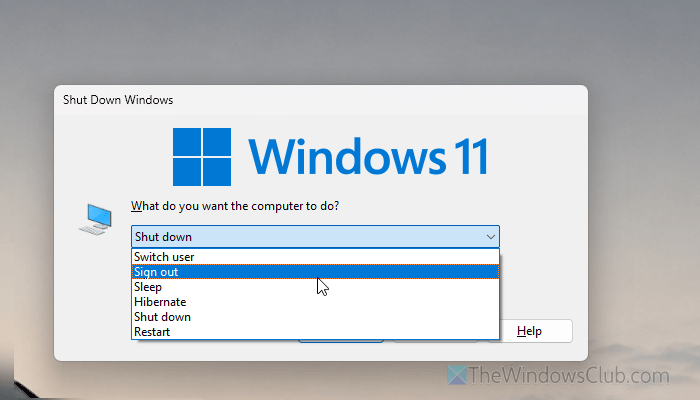Click the Help button
This screenshot has width=700, height=400.
(530, 331)
